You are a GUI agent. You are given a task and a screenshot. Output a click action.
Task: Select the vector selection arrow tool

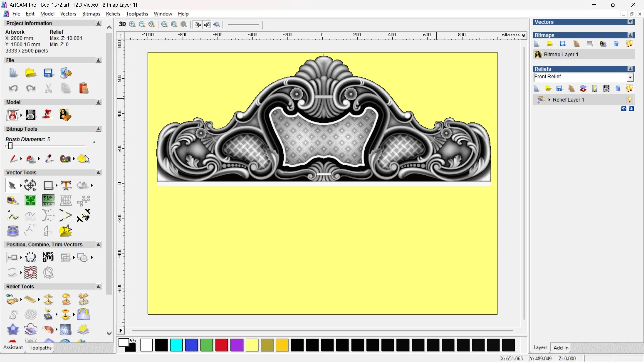[x=12, y=185]
